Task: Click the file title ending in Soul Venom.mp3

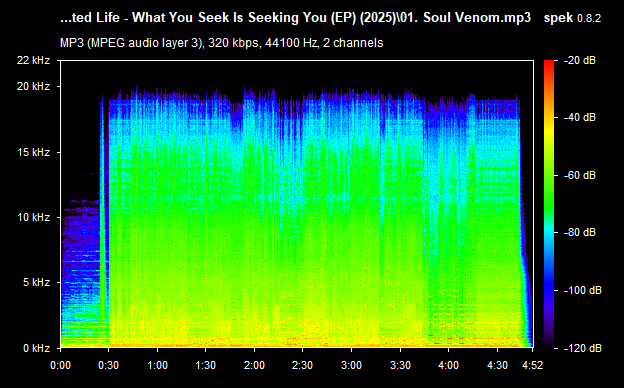Action: click(295, 18)
